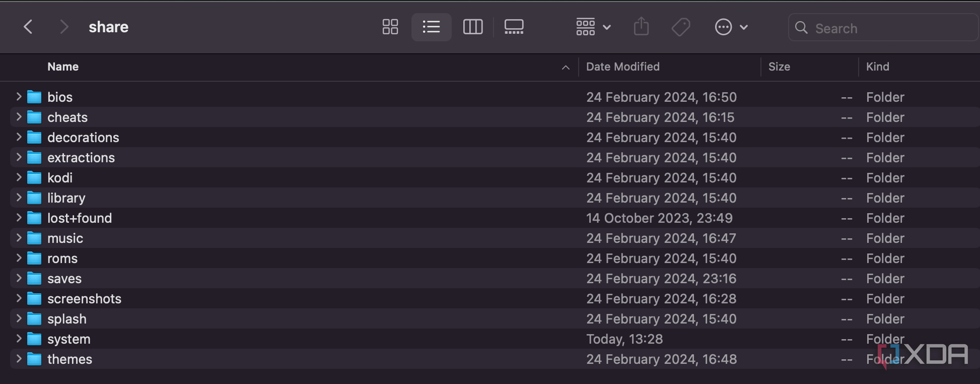Screen dimensions: 980x384
Task: Expand the decorations folder disclosure arrow
Action: pos(19,137)
